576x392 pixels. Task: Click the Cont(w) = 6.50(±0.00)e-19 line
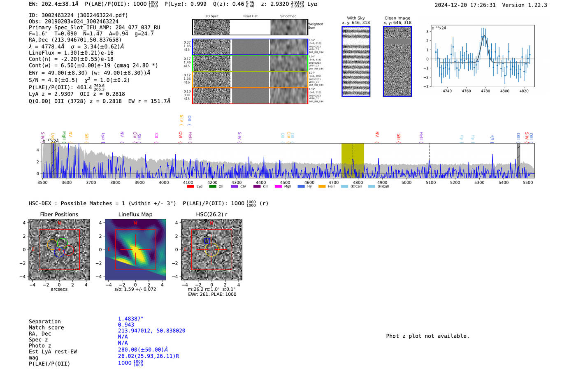[93, 65]
